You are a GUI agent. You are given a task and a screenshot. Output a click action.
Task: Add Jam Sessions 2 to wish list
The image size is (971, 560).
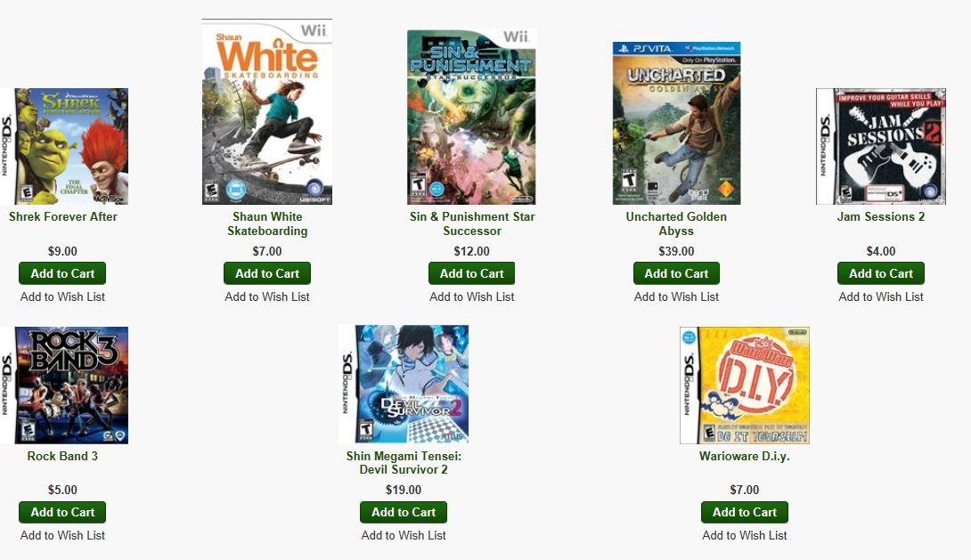(x=881, y=297)
